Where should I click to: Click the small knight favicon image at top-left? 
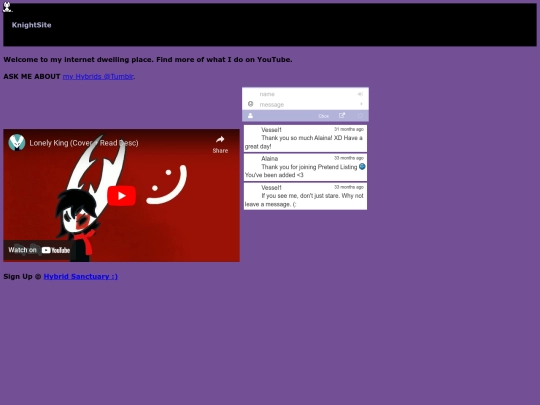point(7,7)
